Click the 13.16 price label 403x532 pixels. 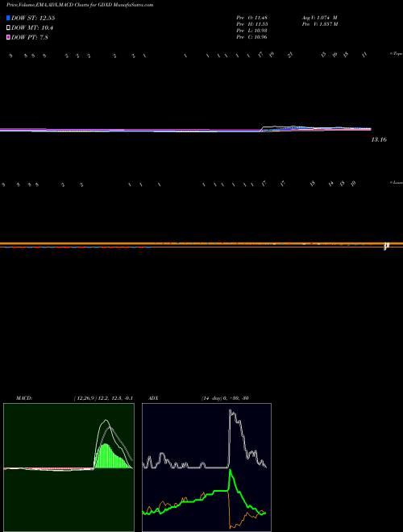[379, 139]
